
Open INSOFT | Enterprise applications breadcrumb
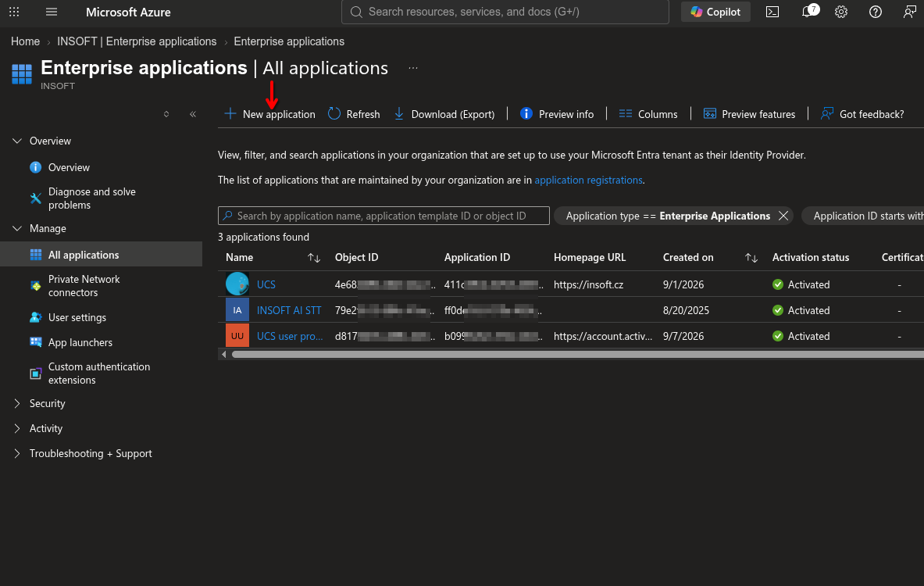(137, 41)
